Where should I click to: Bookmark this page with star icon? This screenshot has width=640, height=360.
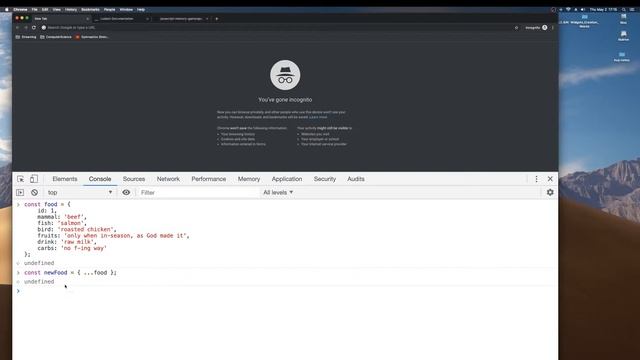click(516, 27)
